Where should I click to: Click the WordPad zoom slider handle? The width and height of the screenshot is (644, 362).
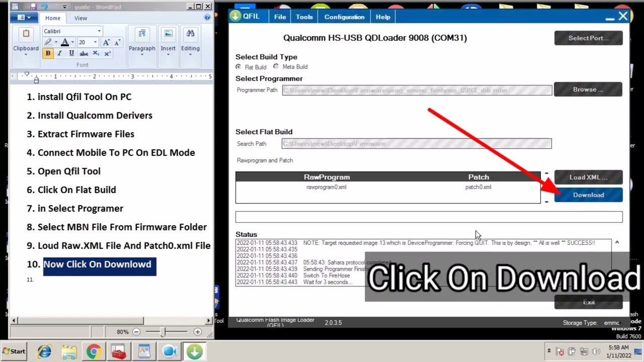pyautogui.click(x=163, y=332)
